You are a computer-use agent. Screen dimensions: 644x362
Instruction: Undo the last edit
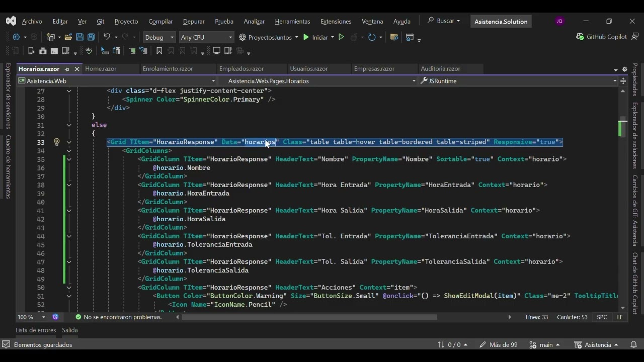(x=106, y=37)
